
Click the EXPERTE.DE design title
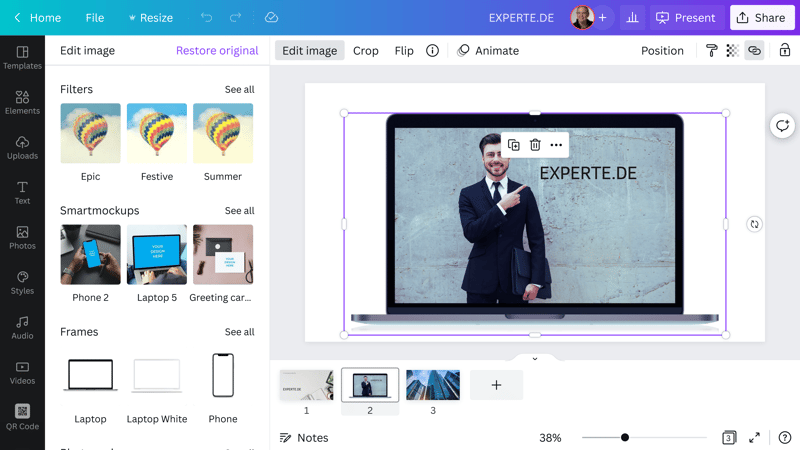(521, 18)
